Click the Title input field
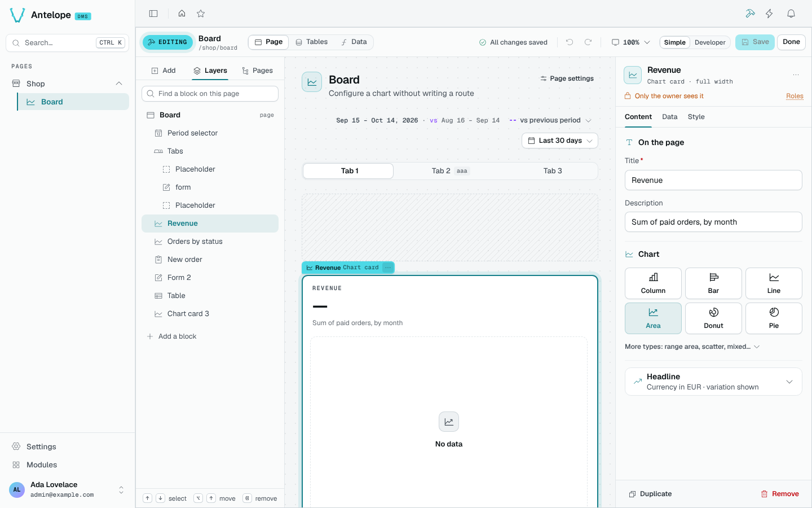The height and width of the screenshot is (508, 812). click(713, 180)
